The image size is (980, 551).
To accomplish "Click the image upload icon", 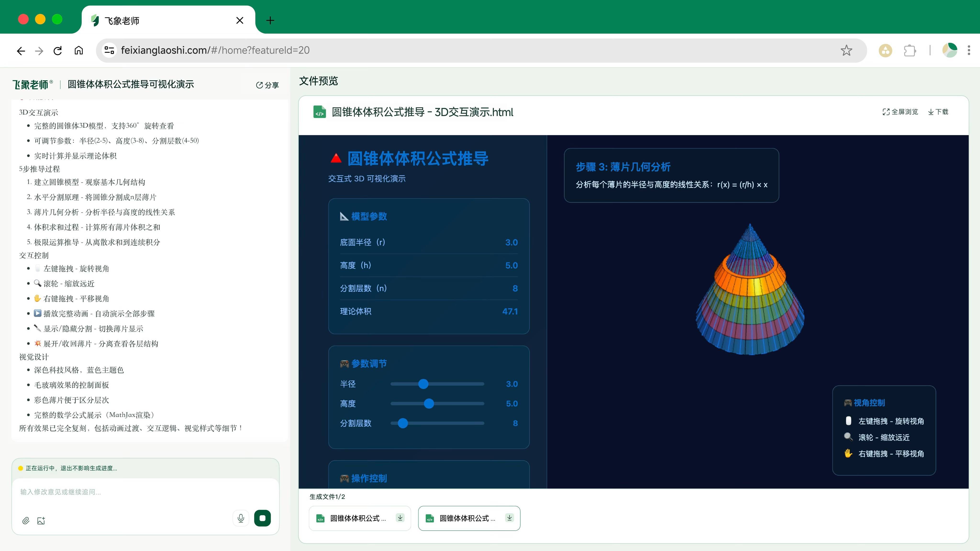I will (x=41, y=521).
